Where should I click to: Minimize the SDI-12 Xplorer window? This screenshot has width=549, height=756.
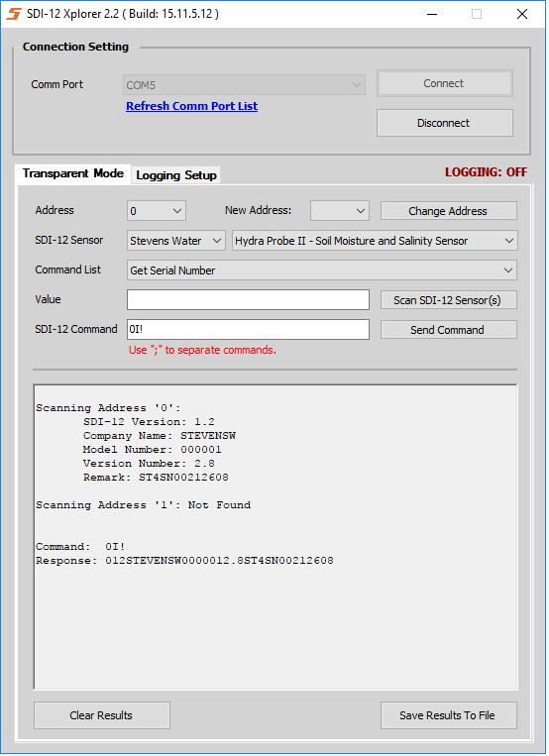pyautogui.click(x=432, y=14)
